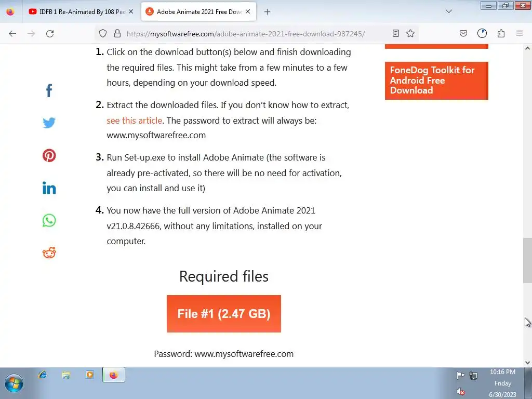The width and height of the screenshot is (532, 399).
Task: List all tabs dropdown arrow
Action: (x=449, y=11)
